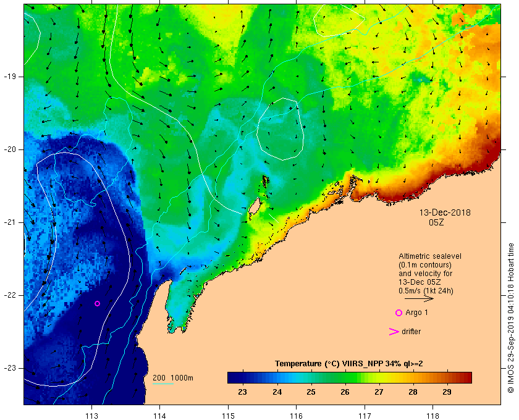Image resolution: width=519 pixels, height=420 pixels.
Task: Click the 26 tick label on color bar
Action: [345, 392]
